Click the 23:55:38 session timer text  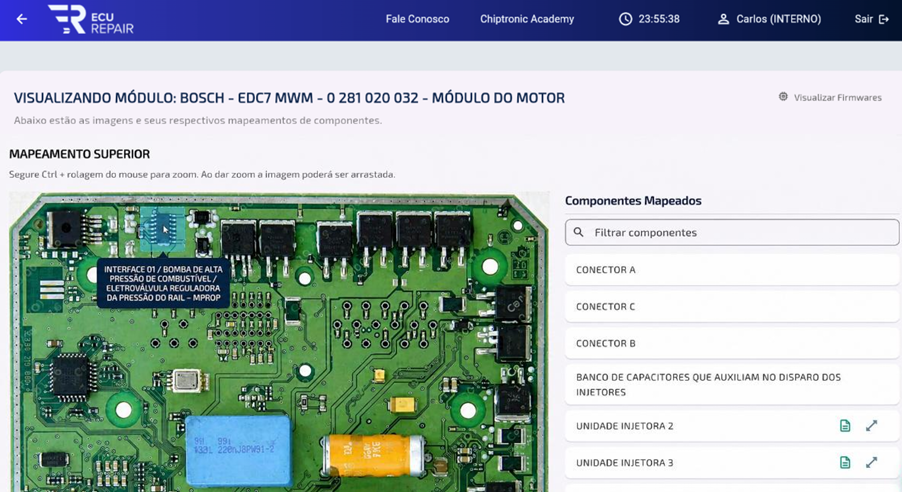[x=659, y=19]
